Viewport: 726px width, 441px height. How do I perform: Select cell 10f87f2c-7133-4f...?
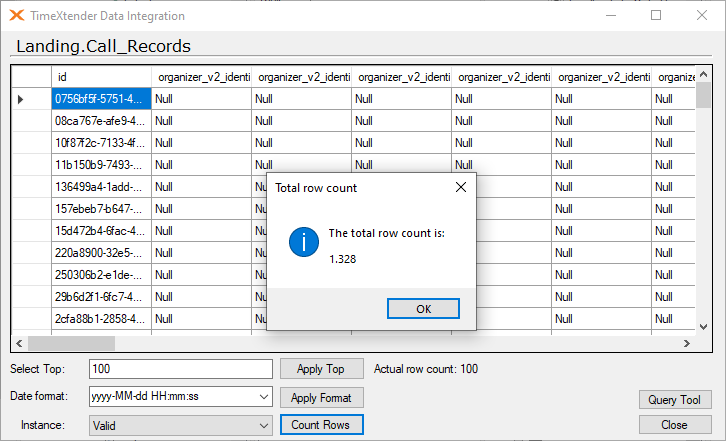(101, 143)
